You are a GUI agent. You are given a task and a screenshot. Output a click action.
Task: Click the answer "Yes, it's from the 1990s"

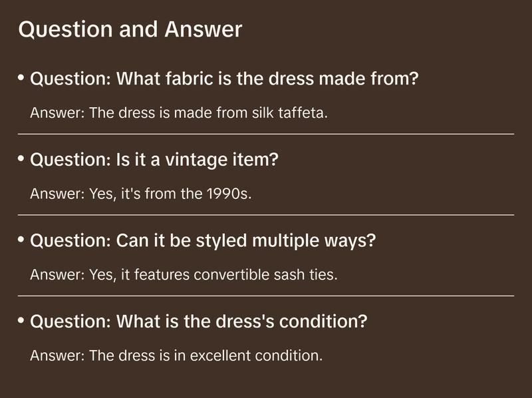[x=141, y=194]
